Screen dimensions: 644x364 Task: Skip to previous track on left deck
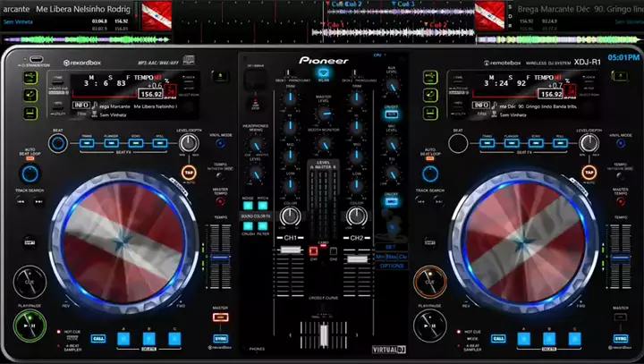[x=21, y=202]
